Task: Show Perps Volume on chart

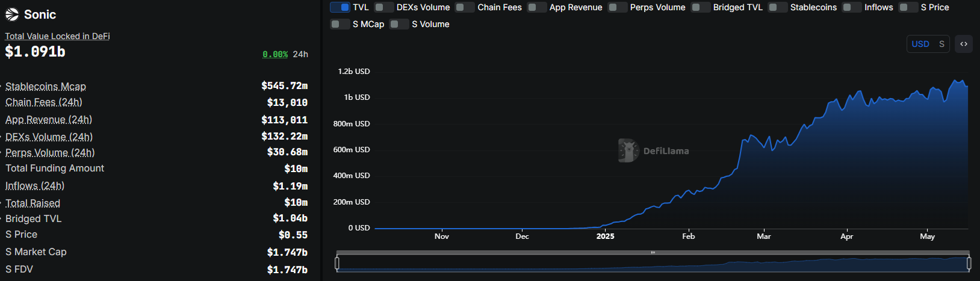Action: [618, 7]
